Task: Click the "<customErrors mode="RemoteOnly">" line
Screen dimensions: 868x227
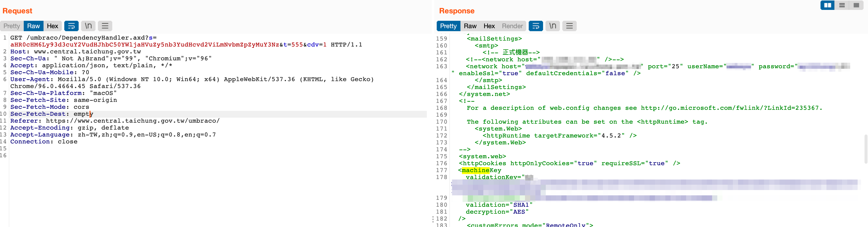Action: [530, 225]
